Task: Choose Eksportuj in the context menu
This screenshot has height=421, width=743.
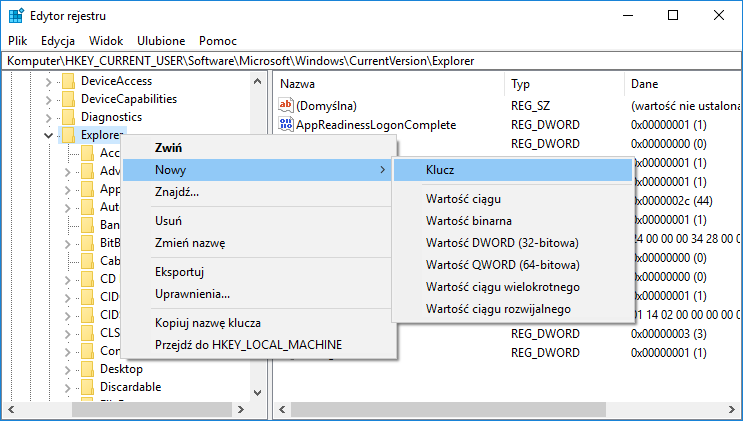Action: pos(259,272)
